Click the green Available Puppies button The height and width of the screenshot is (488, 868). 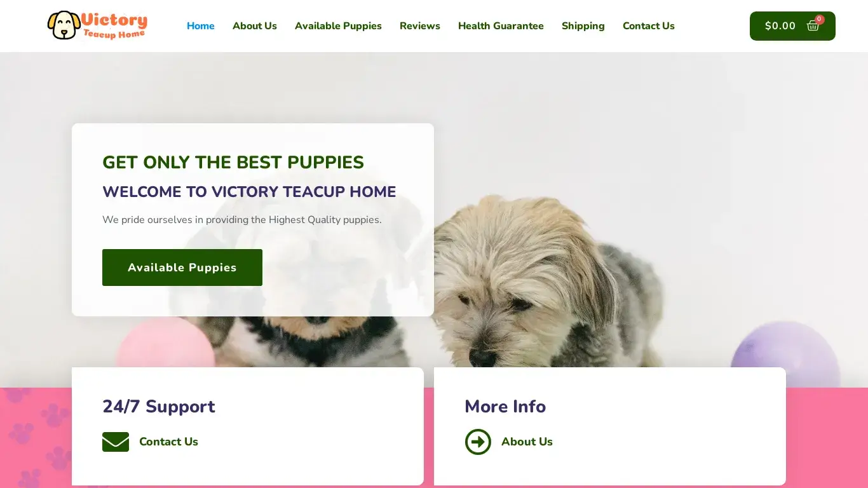pyautogui.click(x=182, y=268)
